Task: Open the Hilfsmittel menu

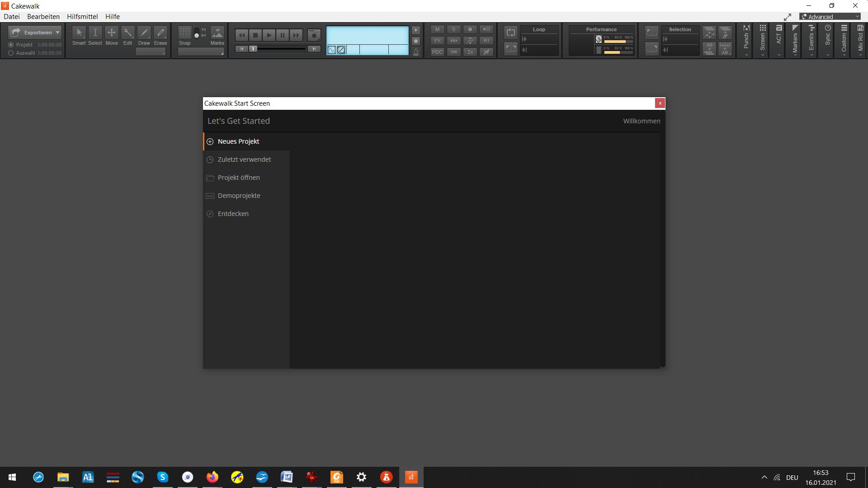Action: click(x=82, y=17)
